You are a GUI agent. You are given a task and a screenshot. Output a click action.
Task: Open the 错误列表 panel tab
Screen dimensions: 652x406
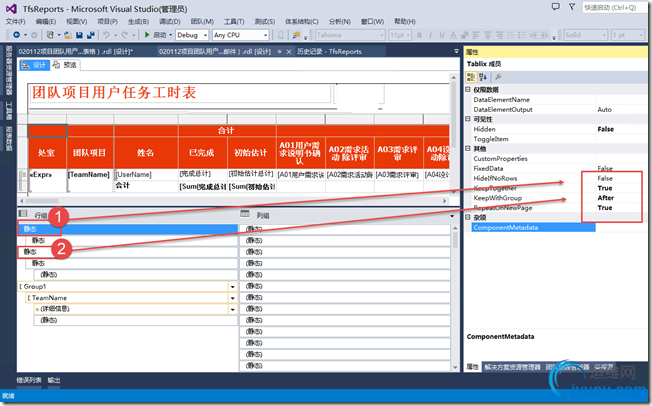29,380
